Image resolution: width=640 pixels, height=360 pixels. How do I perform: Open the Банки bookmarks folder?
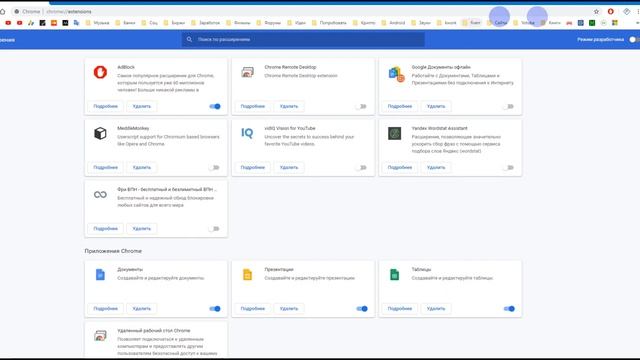click(125, 23)
